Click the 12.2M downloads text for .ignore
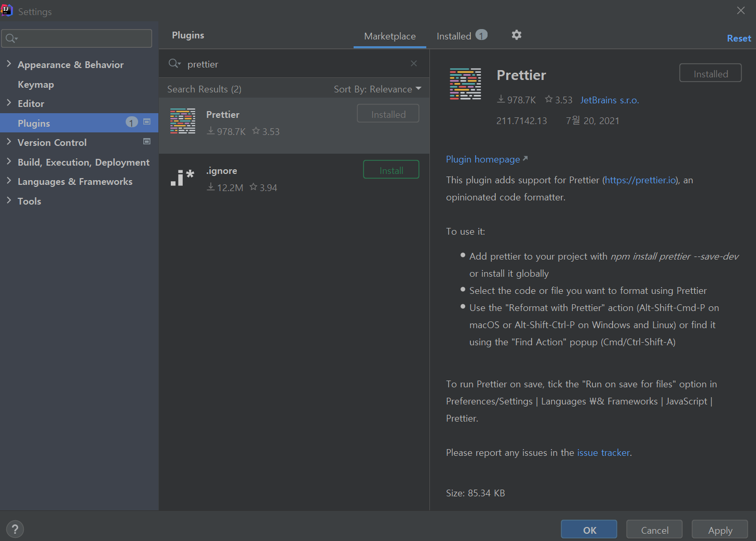The width and height of the screenshot is (756, 541). 225,187
